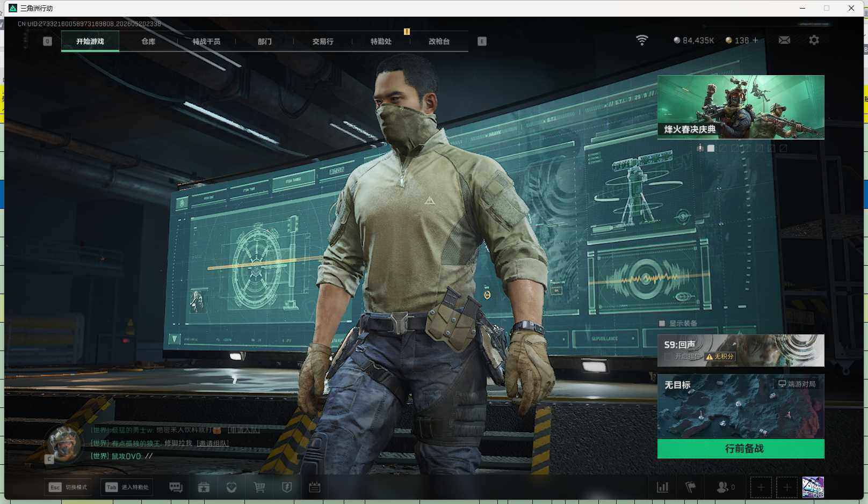Click the E next-tab key icon
Screen dimensions: 868x504
pos(482,41)
